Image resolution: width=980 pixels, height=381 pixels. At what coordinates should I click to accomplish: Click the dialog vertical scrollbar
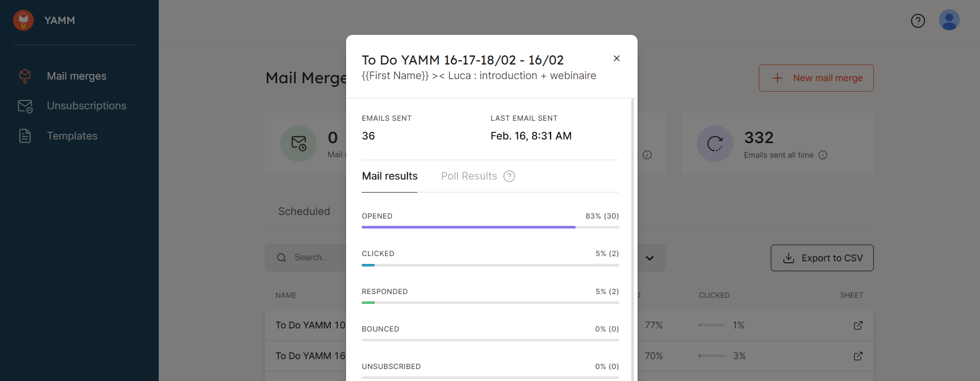click(x=633, y=239)
